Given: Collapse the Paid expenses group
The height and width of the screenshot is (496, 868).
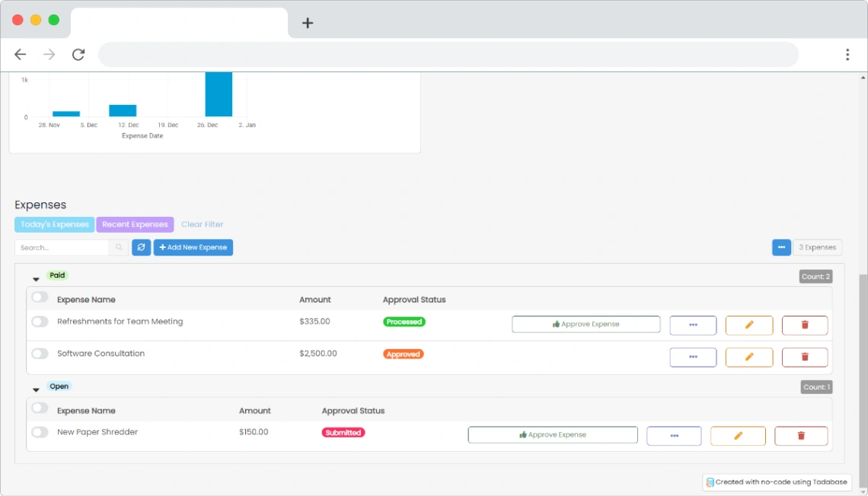Looking at the screenshot, I should pos(36,279).
